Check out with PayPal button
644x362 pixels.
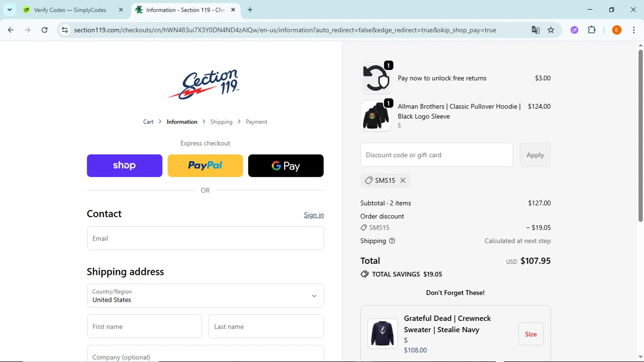tap(205, 166)
